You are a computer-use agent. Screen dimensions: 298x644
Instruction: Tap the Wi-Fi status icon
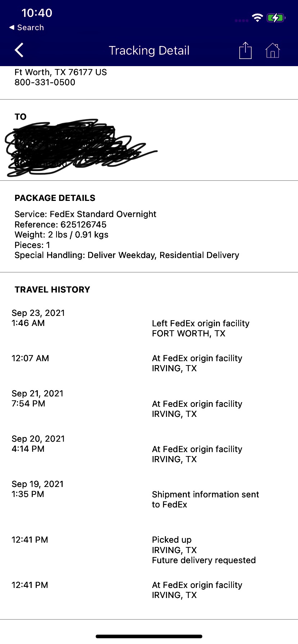coord(257,18)
